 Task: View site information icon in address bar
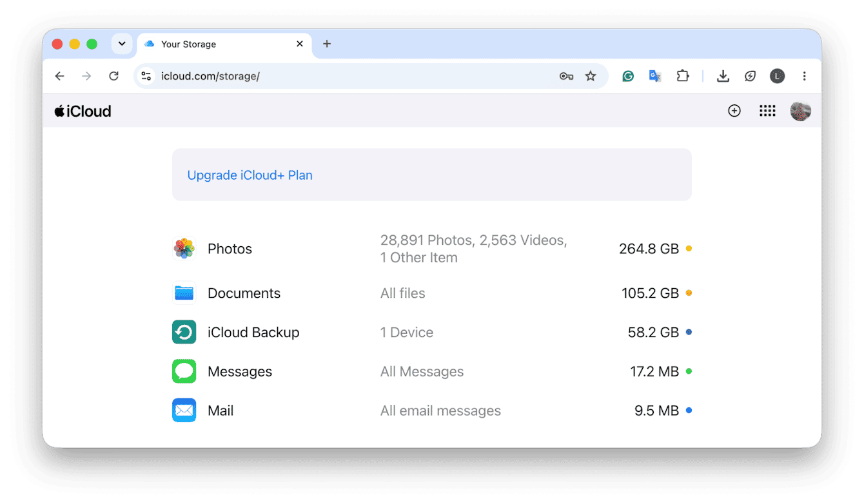click(146, 76)
